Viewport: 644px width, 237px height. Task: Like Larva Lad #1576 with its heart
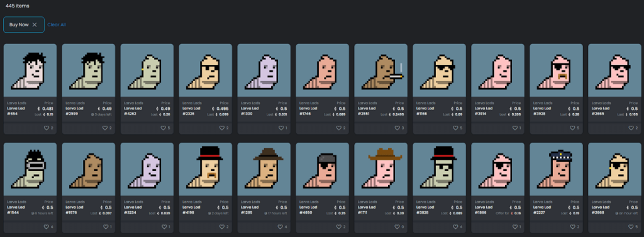105,227
